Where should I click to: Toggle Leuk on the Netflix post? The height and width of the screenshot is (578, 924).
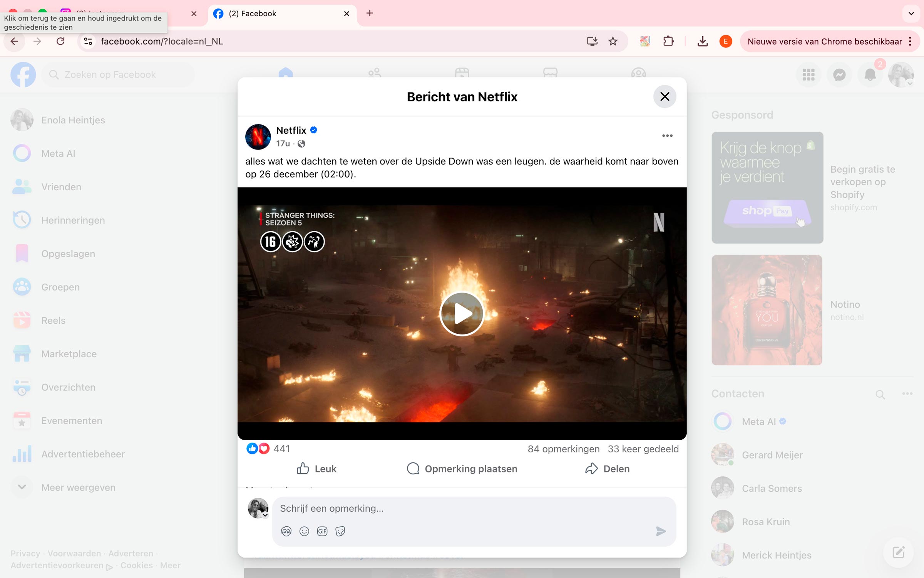(x=315, y=469)
